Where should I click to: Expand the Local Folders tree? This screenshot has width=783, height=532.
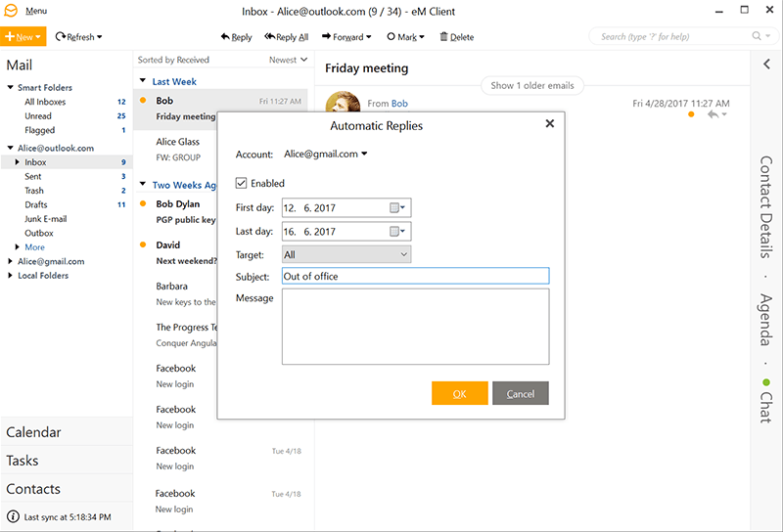point(10,276)
